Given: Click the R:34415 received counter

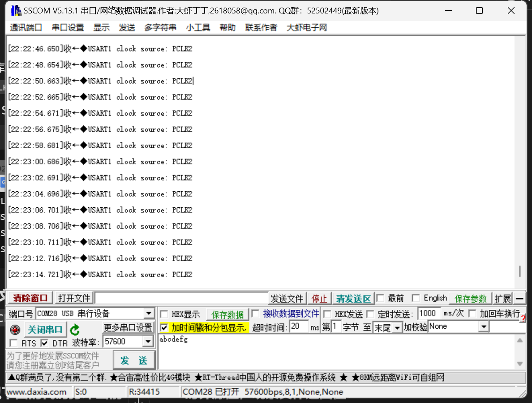Looking at the screenshot, I should (x=144, y=392).
